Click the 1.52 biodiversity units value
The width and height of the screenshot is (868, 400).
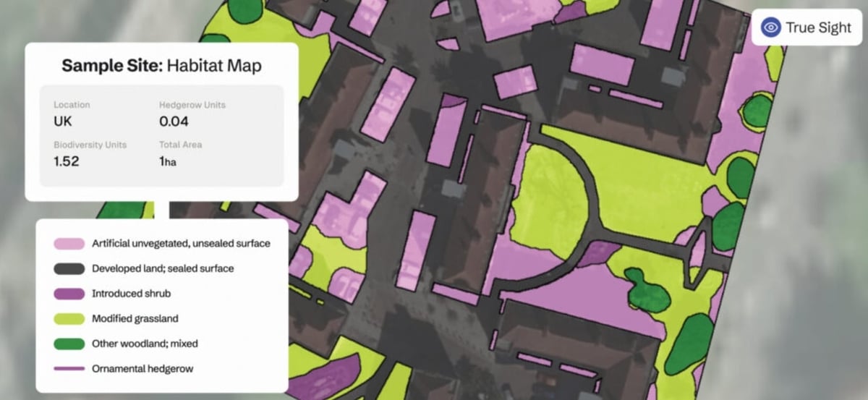(66, 161)
